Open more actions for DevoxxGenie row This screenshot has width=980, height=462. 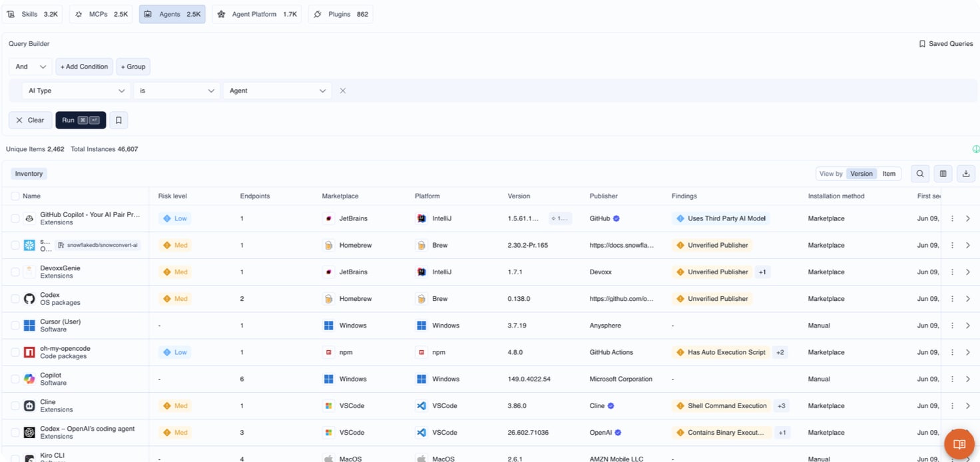coord(953,272)
